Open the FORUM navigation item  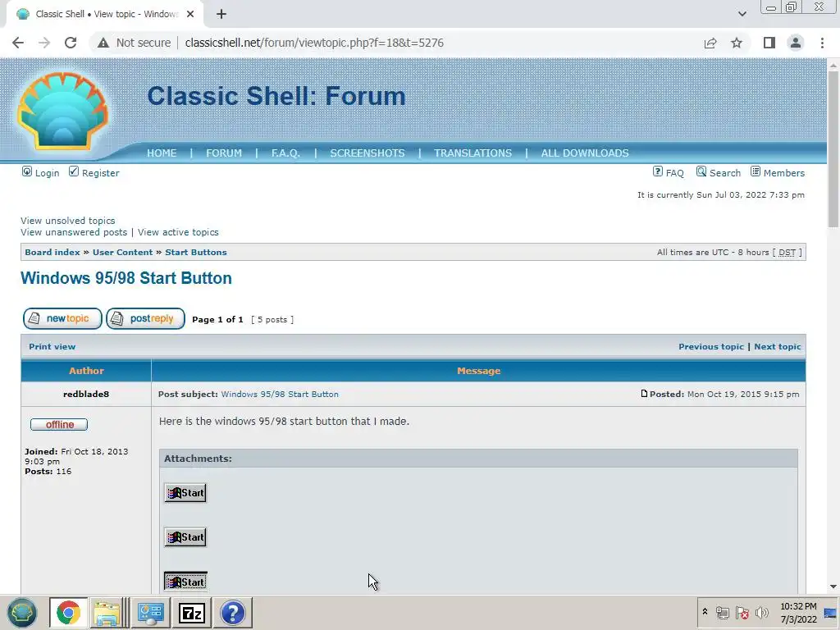point(224,153)
